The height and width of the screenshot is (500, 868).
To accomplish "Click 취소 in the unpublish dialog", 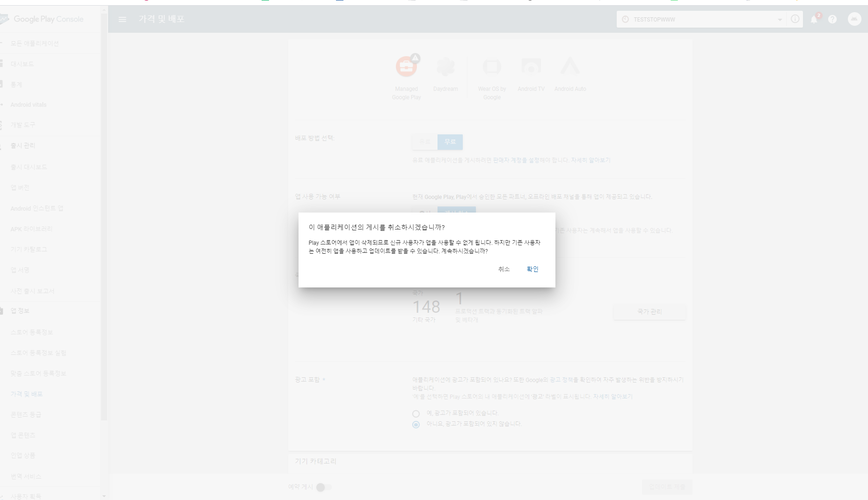I will (x=504, y=269).
